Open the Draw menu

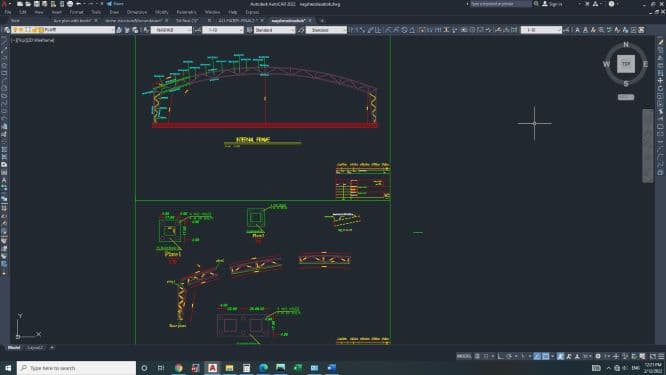point(114,12)
